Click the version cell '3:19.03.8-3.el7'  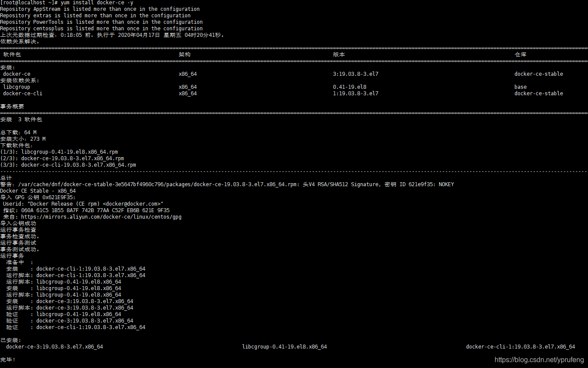(x=355, y=74)
